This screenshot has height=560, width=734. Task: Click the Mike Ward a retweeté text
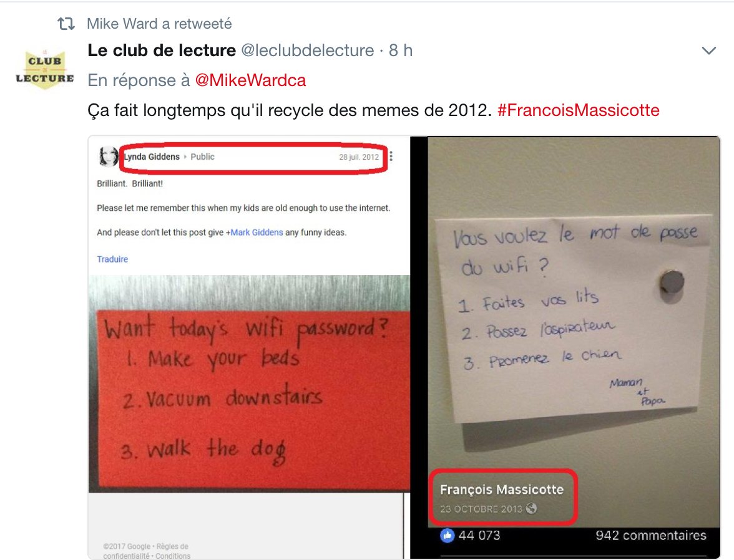tap(159, 24)
